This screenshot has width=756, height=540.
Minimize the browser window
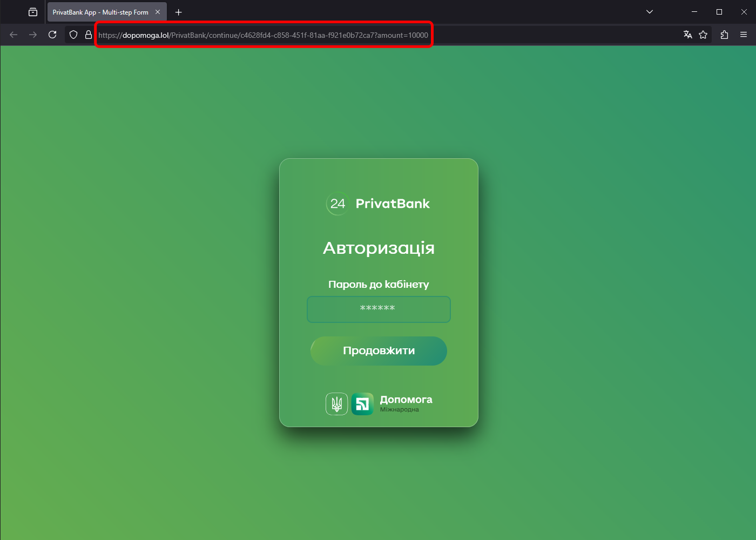click(x=694, y=12)
